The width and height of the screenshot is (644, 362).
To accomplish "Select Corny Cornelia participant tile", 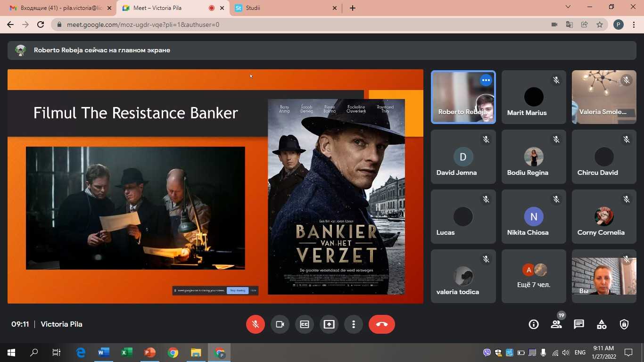I will pyautogui.click(x=604, y=217).
